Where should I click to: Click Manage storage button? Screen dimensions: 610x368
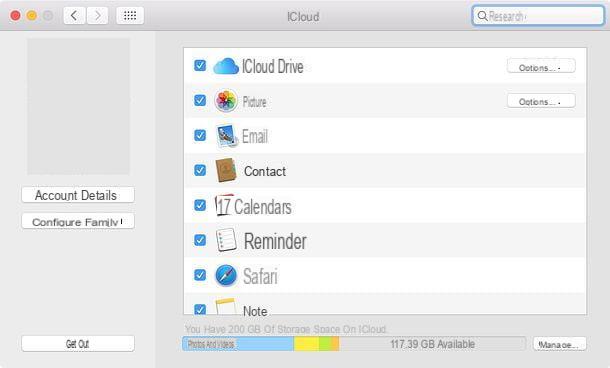click(559, 344)
